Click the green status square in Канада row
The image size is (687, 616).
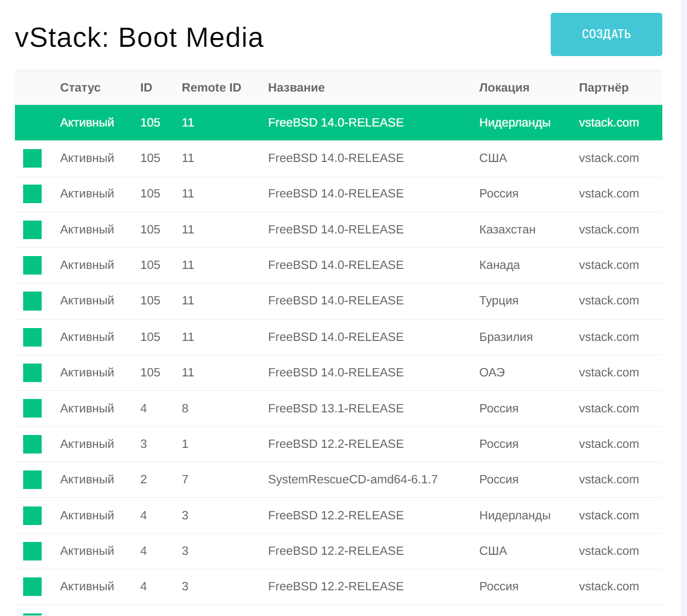[x=32, y=265]
